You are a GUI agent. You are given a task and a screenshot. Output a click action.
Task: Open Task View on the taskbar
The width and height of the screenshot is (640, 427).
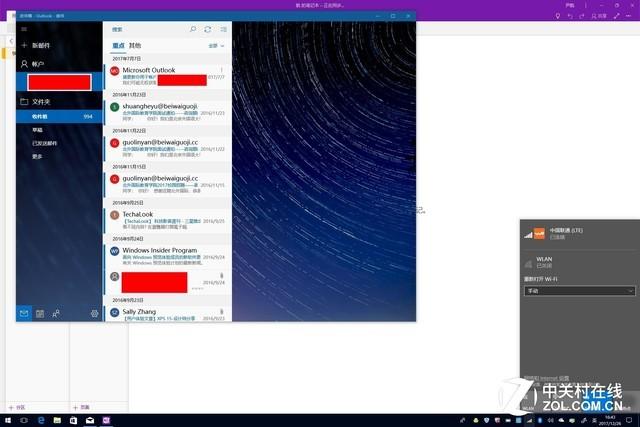click(x=24, y=420)
